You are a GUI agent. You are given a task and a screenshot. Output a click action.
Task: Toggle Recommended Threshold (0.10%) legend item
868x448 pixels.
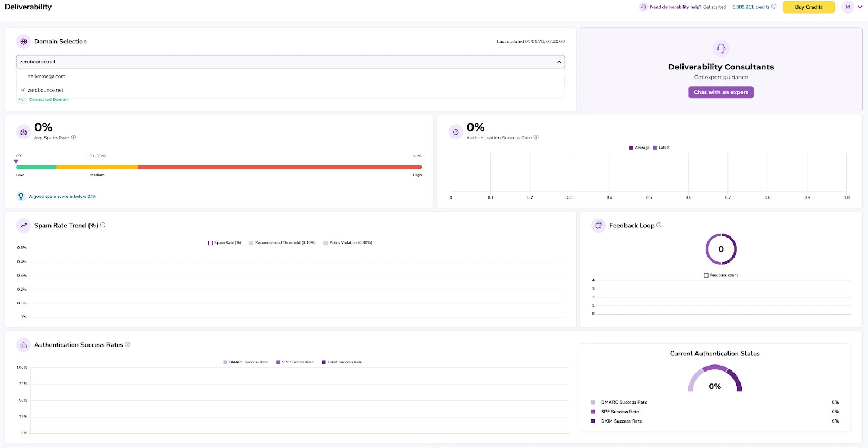pyautogui.click(x=282, y=242)
